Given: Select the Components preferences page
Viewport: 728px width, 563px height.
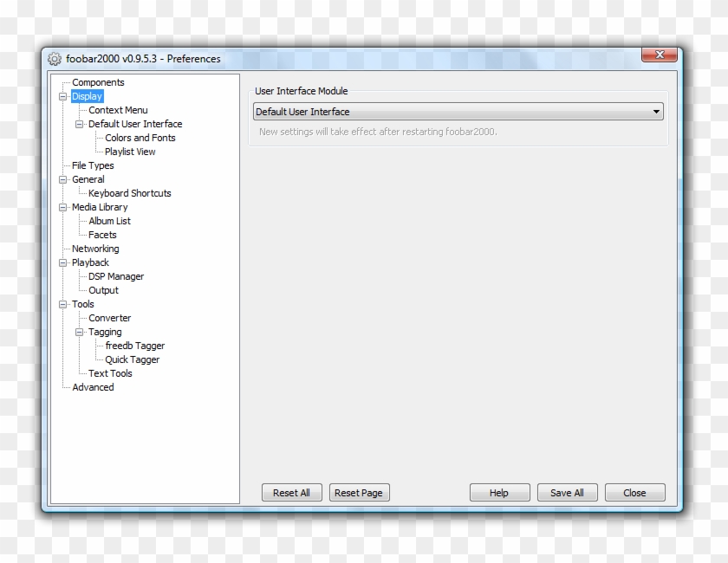Looking at the screenshot, I should (x=98, y=82).
